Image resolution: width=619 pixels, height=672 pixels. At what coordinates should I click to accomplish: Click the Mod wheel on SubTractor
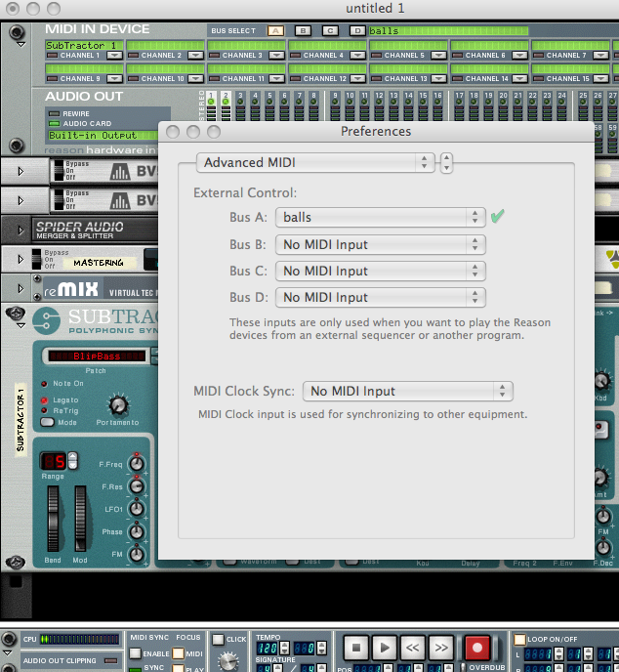80,518
